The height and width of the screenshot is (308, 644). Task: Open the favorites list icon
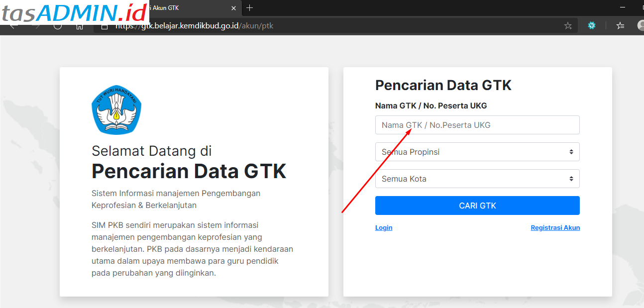pos(620,25)
